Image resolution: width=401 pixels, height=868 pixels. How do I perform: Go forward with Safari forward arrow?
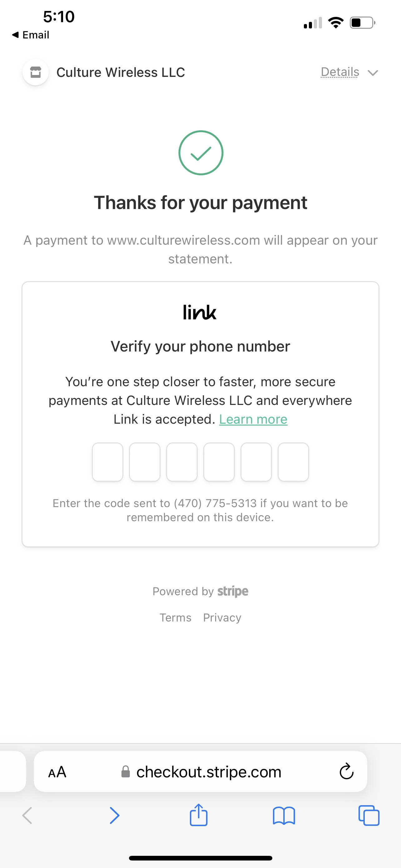pyautogui.click(x=115, y=816)
